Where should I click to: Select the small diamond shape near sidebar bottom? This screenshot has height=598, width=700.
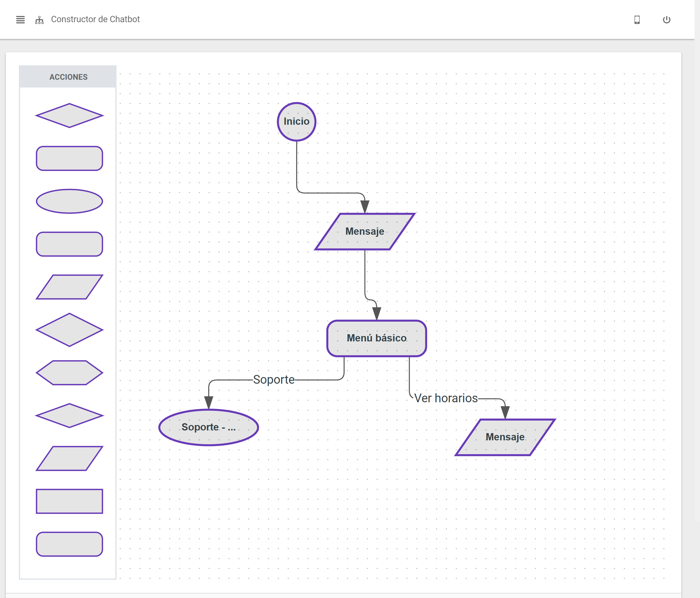pyautogui.click(x=69, y=416)
